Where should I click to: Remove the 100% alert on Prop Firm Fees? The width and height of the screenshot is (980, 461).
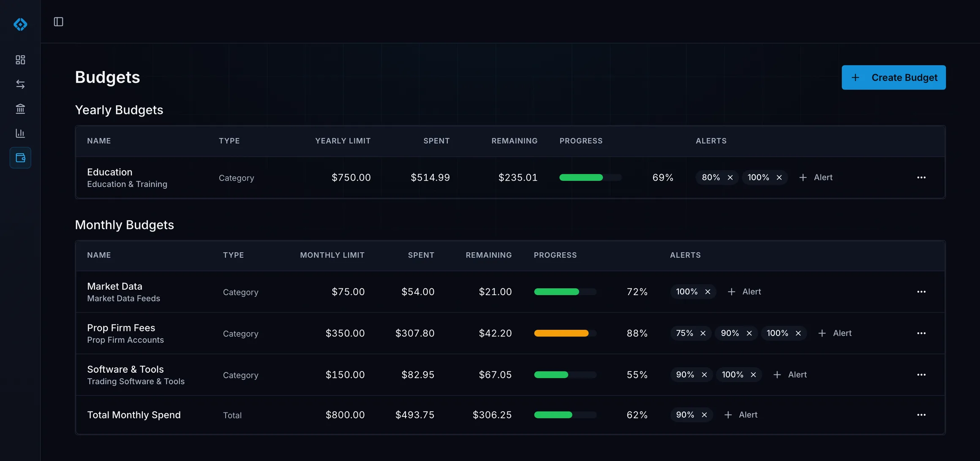[798, 333]
